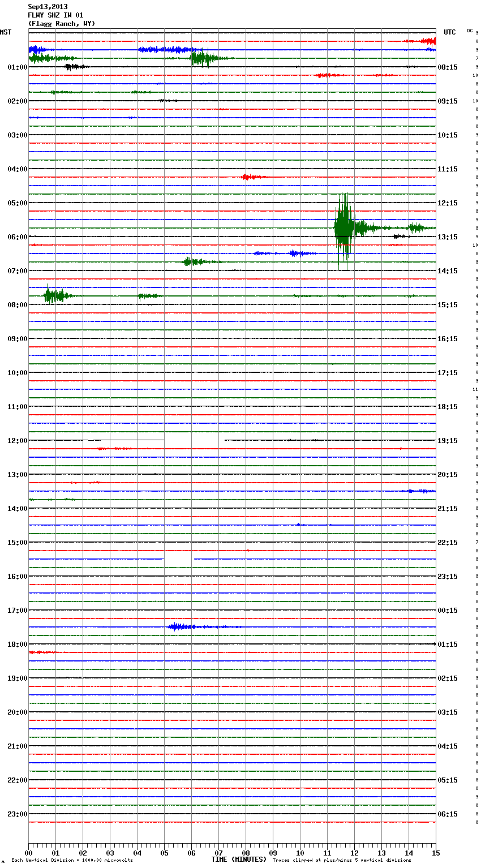This screenshot has height=868, width=481.
Task: Click the 19:15 UTC time label
Action: click(x=448, y=441)
